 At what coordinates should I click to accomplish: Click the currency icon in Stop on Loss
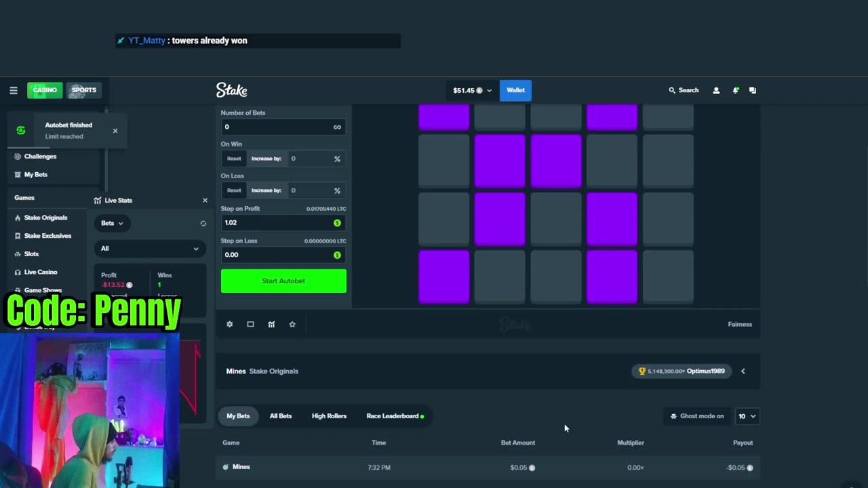tap(337, 255)
